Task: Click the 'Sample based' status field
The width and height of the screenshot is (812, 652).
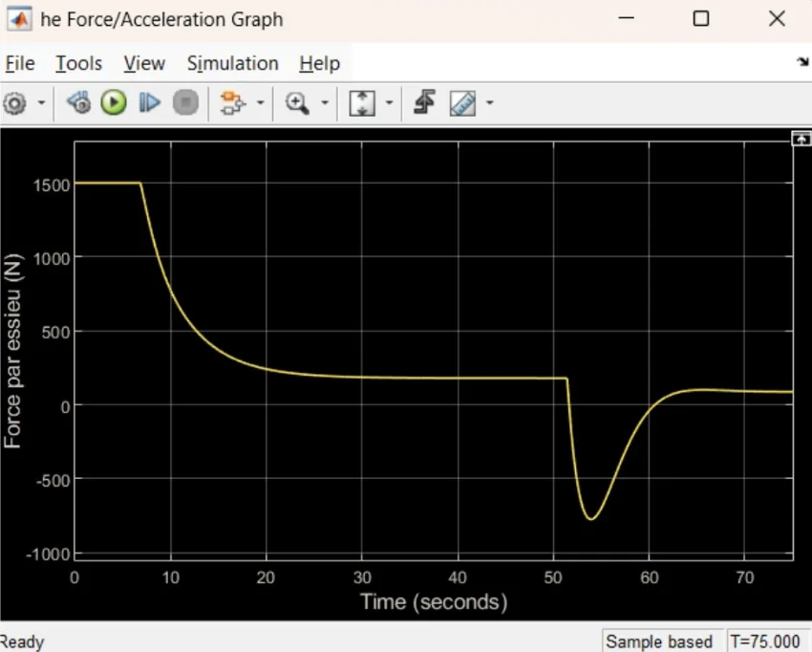Action: pyautogui.click(x=659, y=641)
